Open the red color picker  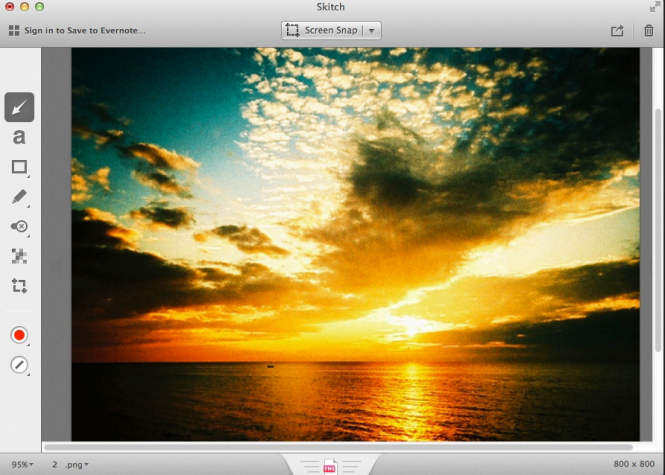[19, 335]
